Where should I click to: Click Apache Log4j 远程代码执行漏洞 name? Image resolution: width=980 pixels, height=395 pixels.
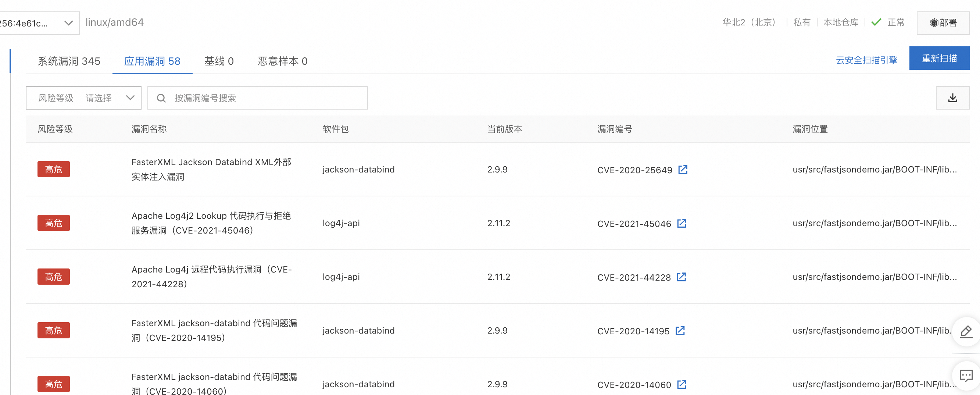211,276
